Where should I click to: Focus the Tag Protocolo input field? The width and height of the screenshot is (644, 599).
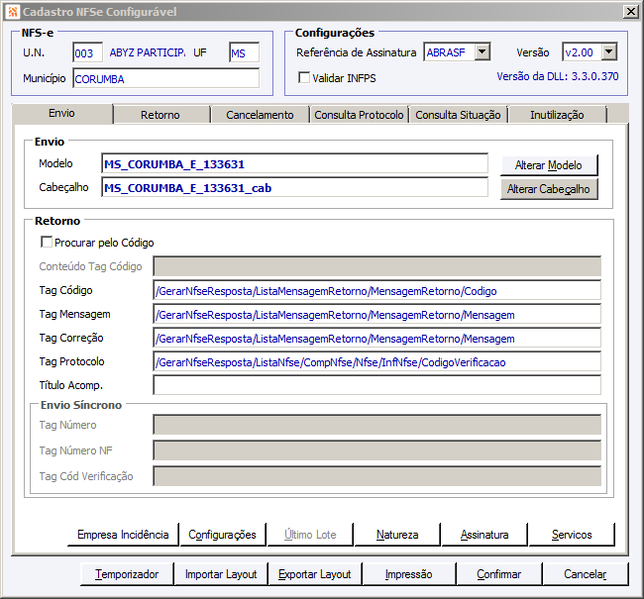coord(377,362)
